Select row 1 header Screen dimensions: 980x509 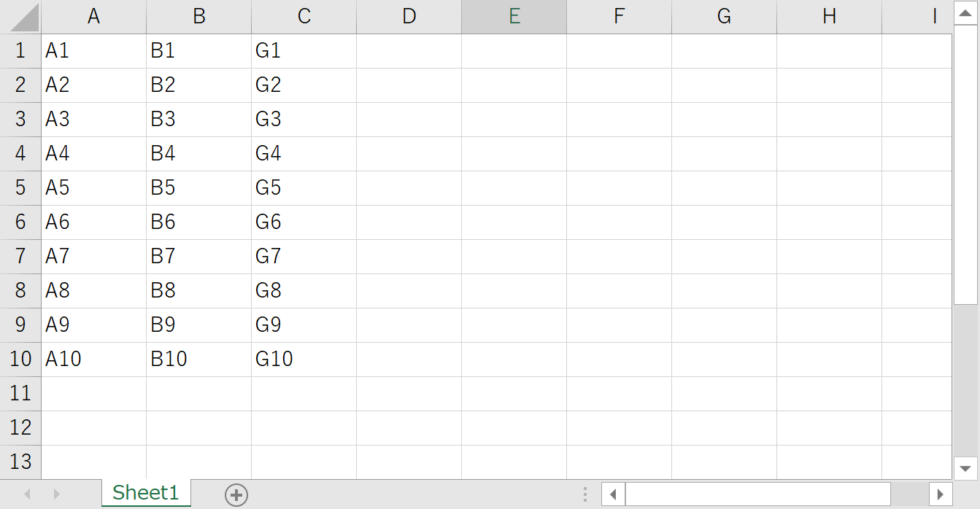tap(20, 51)
